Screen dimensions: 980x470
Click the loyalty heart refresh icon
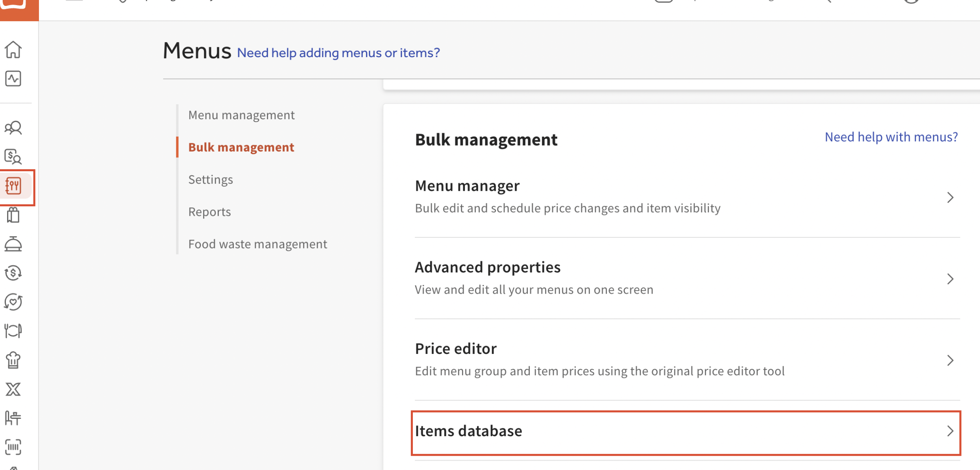13,302
